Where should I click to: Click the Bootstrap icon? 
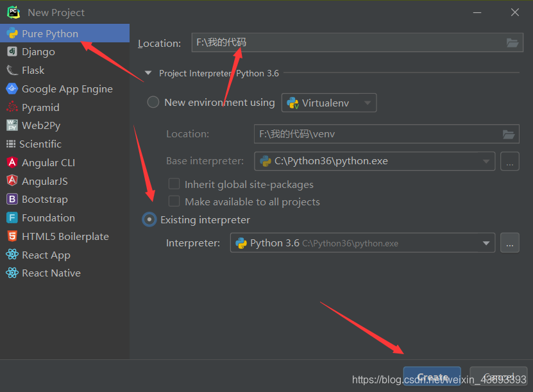12,199
